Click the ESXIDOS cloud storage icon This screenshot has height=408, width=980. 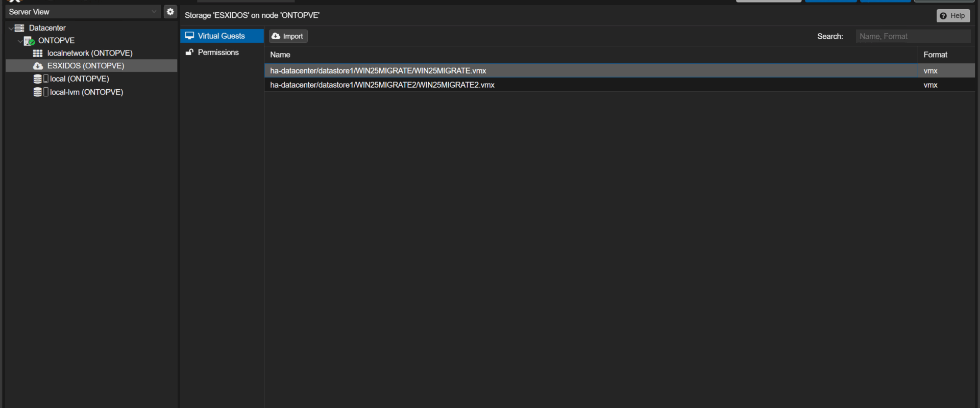pyautogui.click(x=38, y=66)
